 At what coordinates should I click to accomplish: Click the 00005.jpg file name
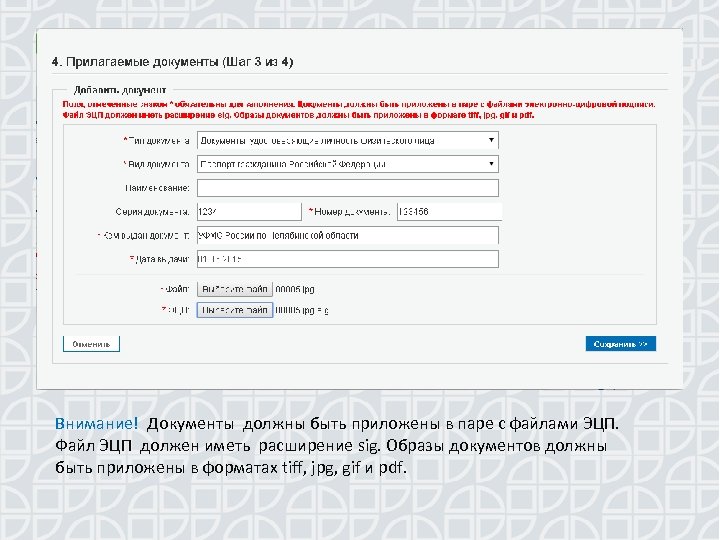click(295, 289)
